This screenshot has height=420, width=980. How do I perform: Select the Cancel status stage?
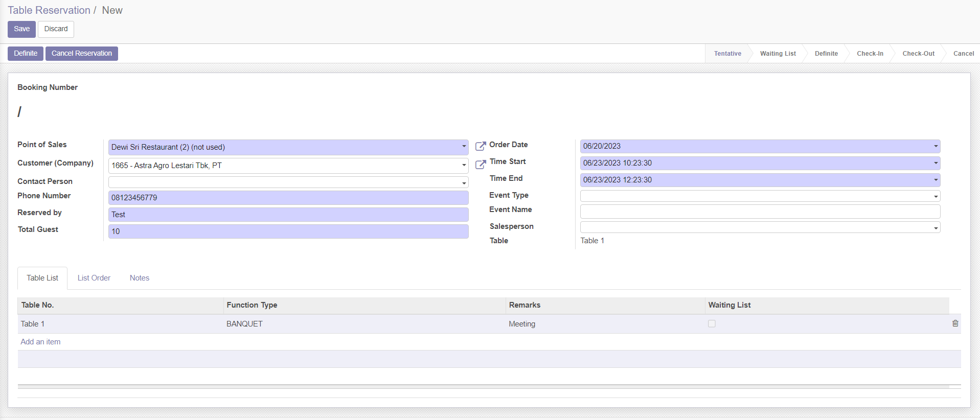(x=963, y=54)
